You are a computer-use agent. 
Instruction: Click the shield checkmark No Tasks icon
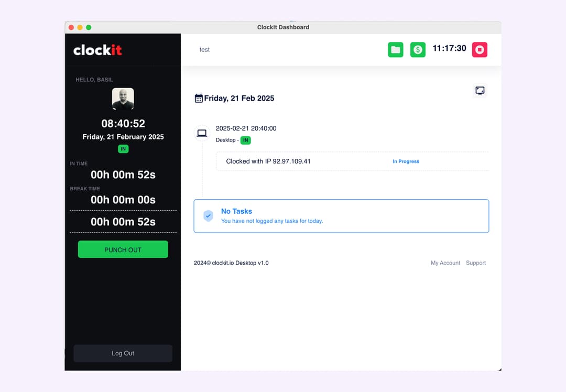(x=208, y=215)
